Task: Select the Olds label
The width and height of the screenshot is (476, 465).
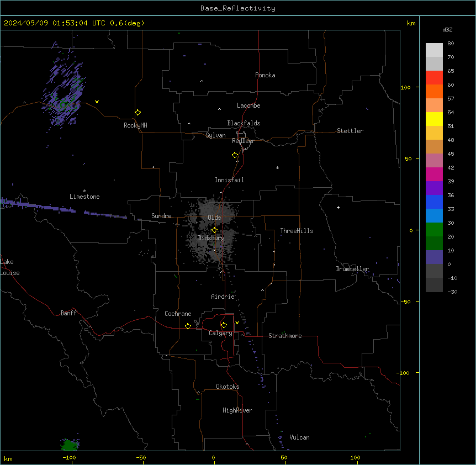Action: tap(214, 218)
